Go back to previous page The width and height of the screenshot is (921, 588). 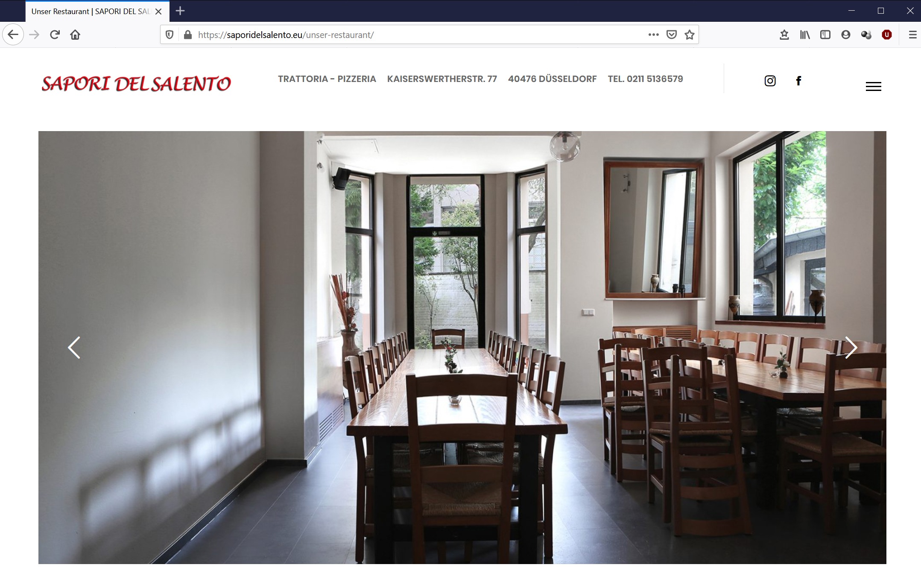click(x=13, y=35)
